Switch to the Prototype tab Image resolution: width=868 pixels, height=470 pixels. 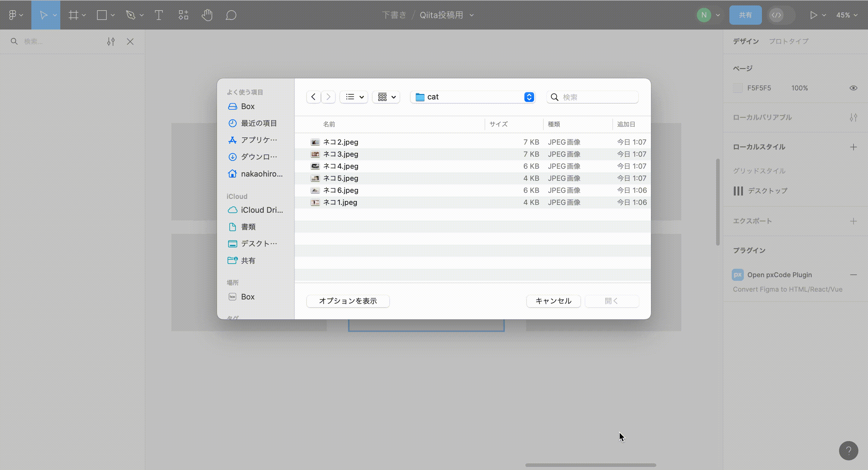coord(788,41)
